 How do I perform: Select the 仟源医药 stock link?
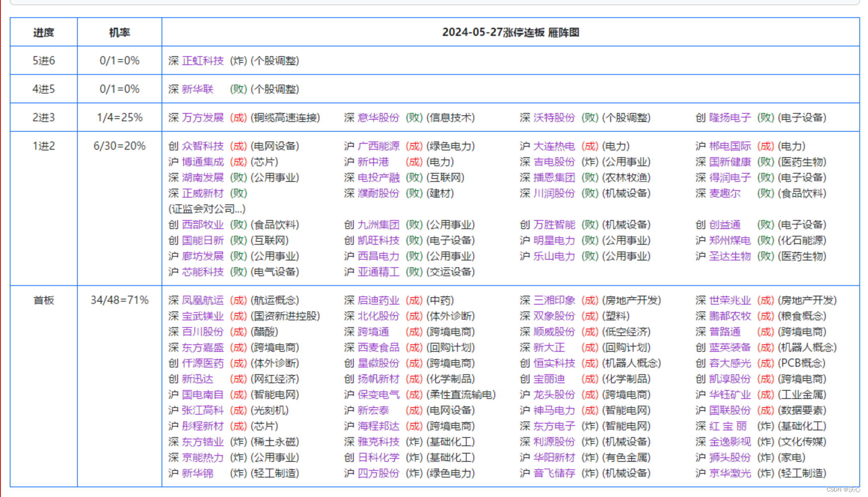(202, 363)
